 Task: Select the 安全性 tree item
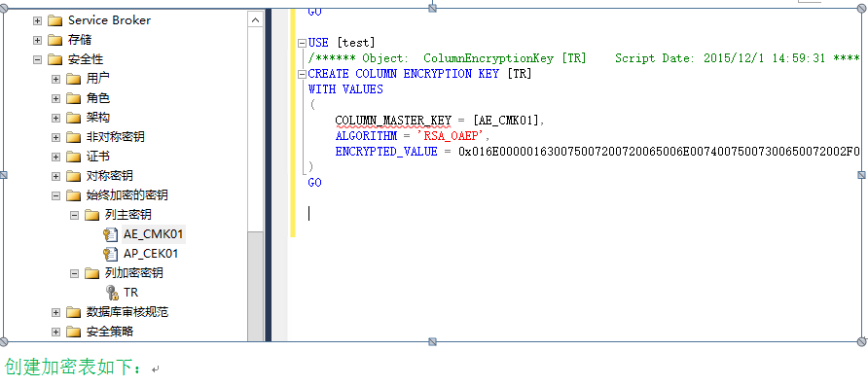[x=86, y=59]
